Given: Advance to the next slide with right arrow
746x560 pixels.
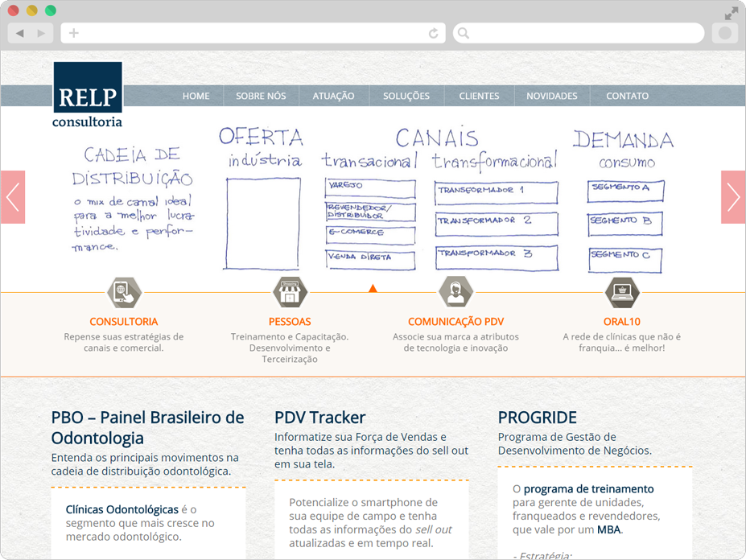Looking at the screenshot, I should pyautogui.click(x=733, y=197).
